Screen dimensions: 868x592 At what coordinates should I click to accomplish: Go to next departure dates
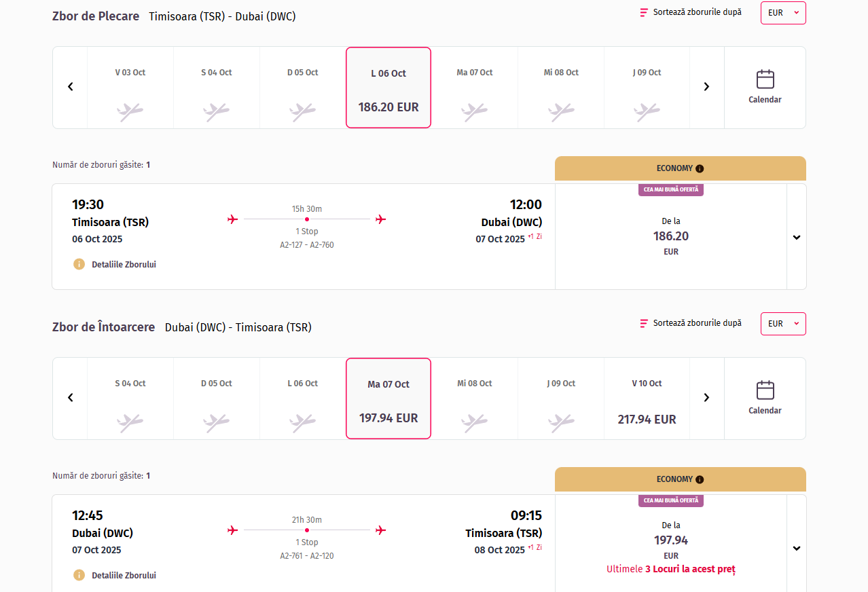pyautogui.click(x=706, y=87)
